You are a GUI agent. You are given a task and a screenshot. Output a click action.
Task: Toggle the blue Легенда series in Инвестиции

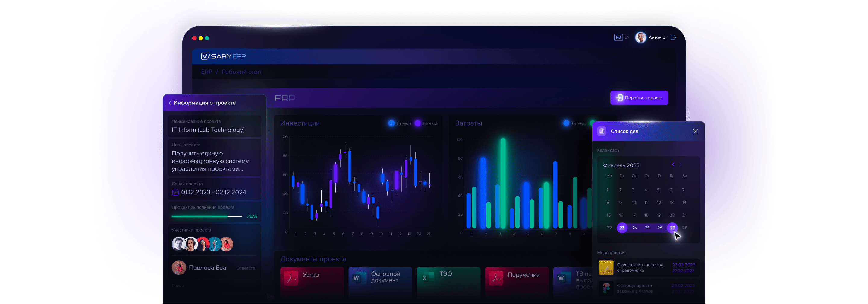pyautogui.click(x=391, y=123)
